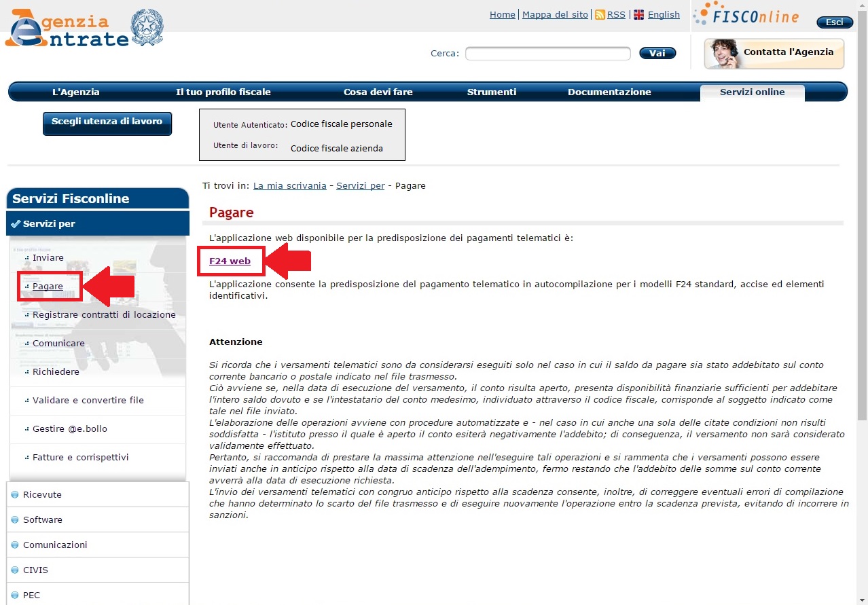The height and width of the screenshot is (605, 868).
Task: Select Pagare in the sidebar
Action: pyautogui.click(x=48, y=286)
